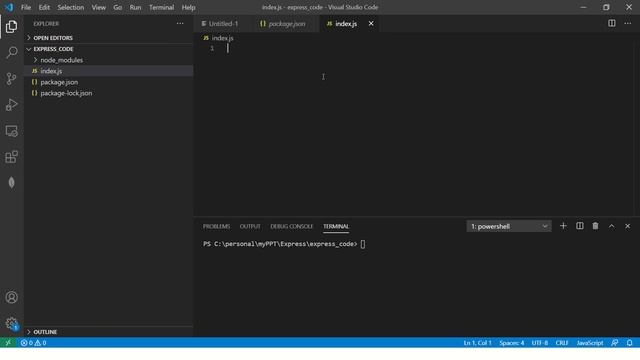Switch to the package.json editor tab
The height and width of the screenshot is (360, 640).
pos(287,24)
